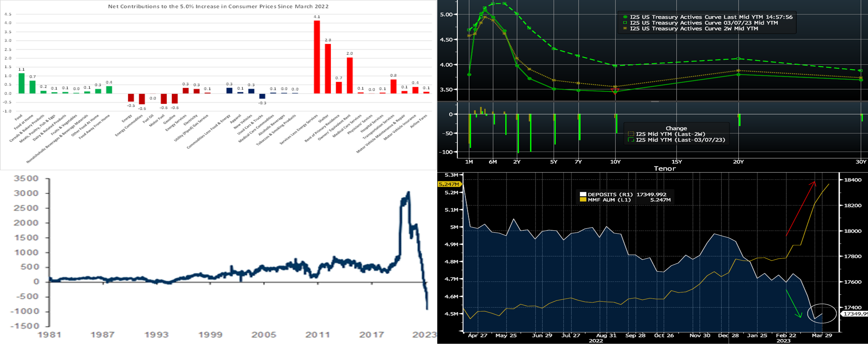The image size is (868, 344).
Task: Toggle the DEPOSITS (R1) legend entry
Action: point(583,194)
